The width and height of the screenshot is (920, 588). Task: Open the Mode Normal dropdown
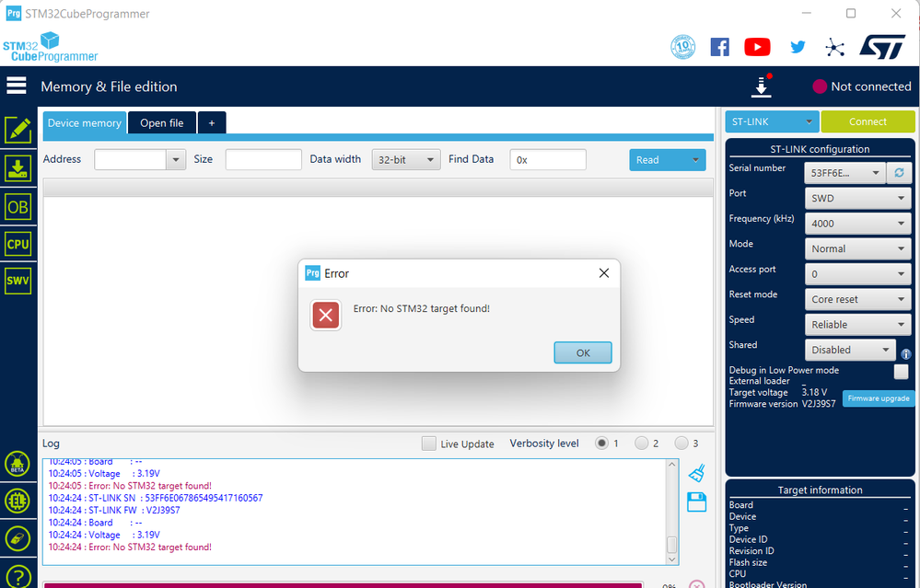point(857,248)
